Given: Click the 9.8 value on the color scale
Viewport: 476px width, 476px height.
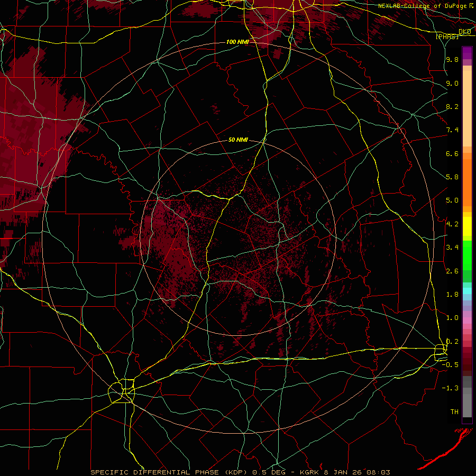Looking at the screenshot, I should [x=452, y=59].
